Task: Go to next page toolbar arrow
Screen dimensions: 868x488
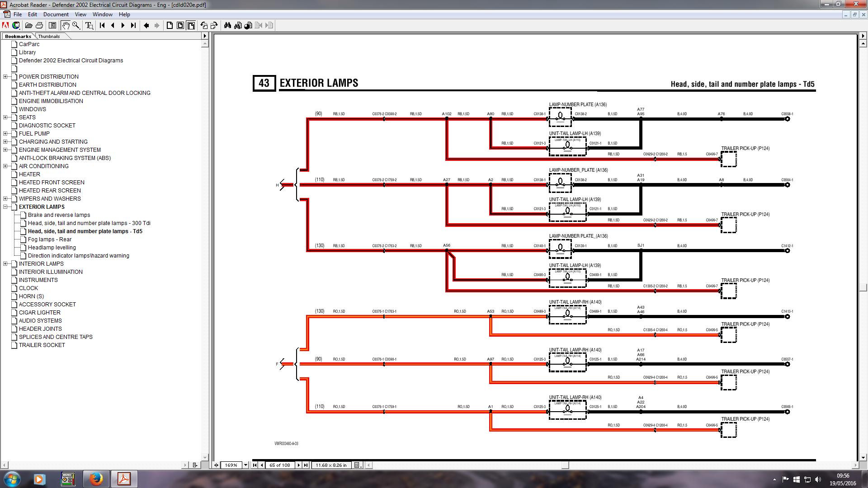Action: [x=123, y=25]
